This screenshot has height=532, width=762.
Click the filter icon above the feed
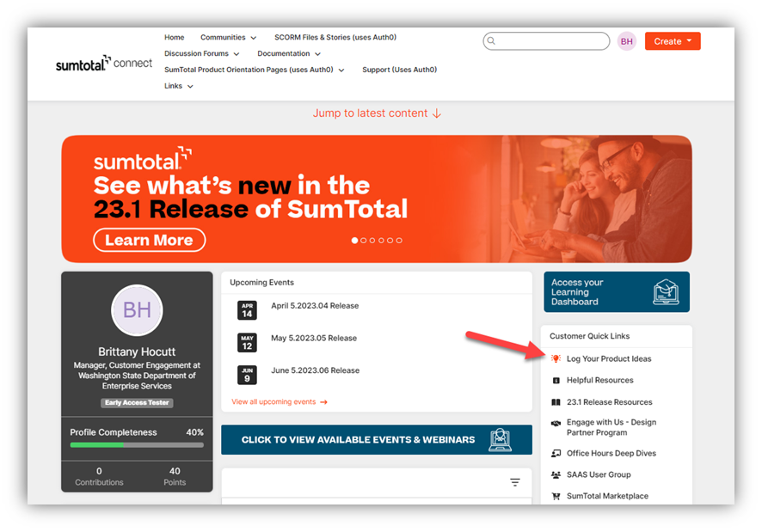(515, 482)
